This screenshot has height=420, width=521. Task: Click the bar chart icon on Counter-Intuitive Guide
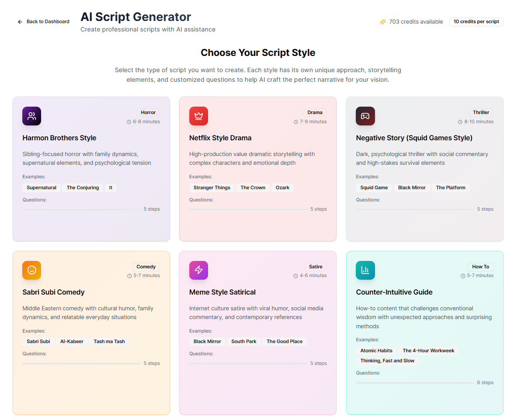[365, 270]
